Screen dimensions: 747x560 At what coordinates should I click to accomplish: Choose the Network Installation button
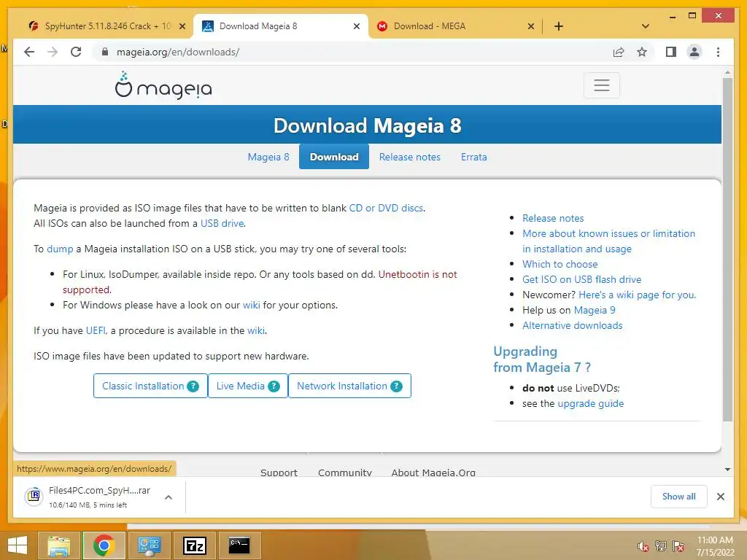pyautogui.click(x=349, y=386)
